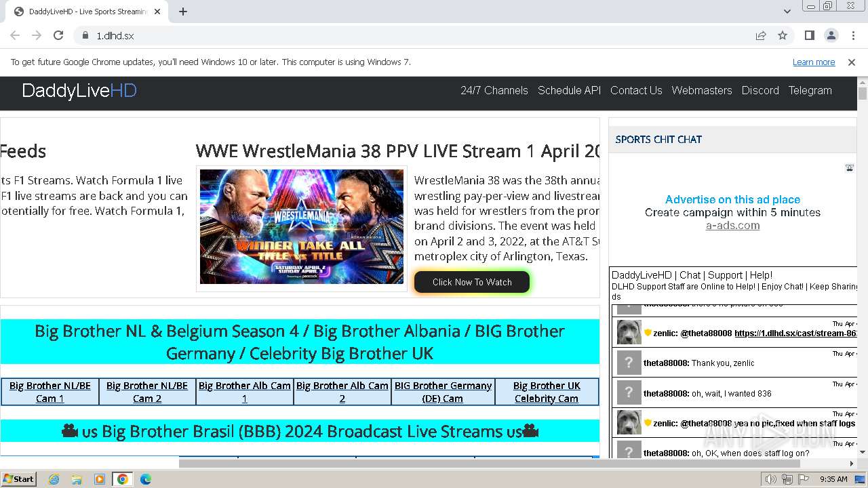Click the DaddyLiveHD chat title bar
Viewport: 868px width, 488px height.
(692, 275)
